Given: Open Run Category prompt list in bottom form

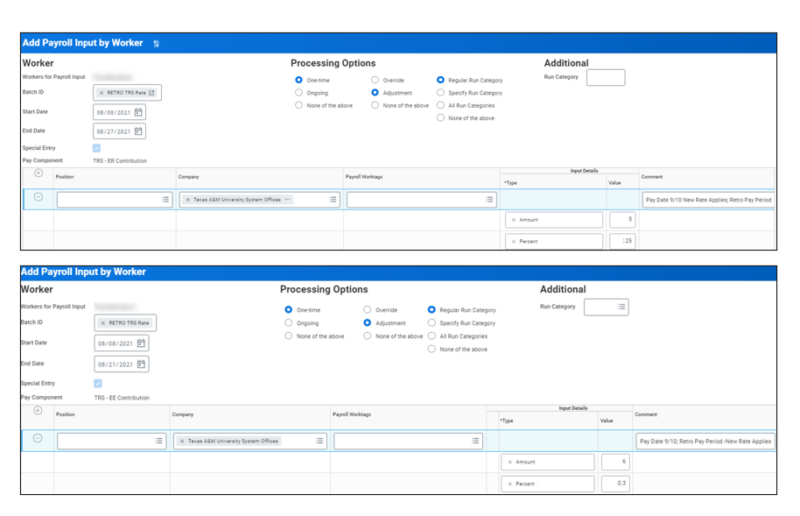Looking at the screenshot, I should click(x=621, y=307).
